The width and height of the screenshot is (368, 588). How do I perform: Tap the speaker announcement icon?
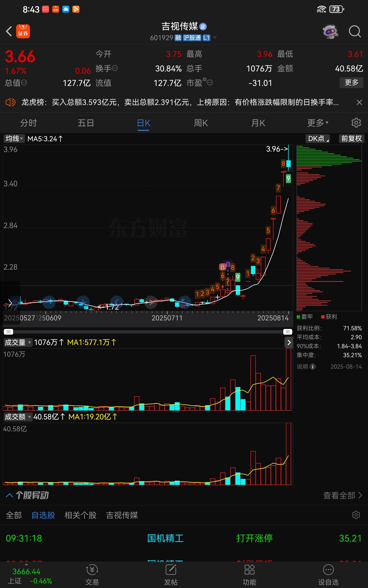point(11,102)
